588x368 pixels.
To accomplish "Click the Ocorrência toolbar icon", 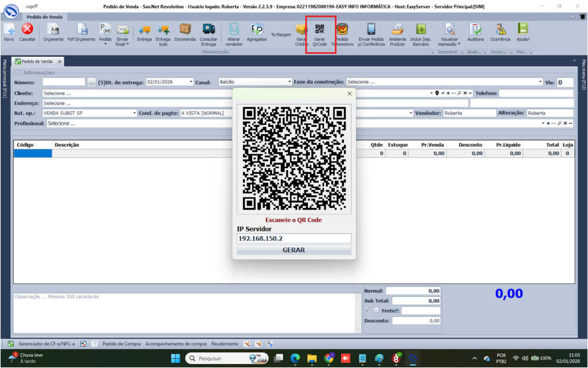I will (501, 29).
